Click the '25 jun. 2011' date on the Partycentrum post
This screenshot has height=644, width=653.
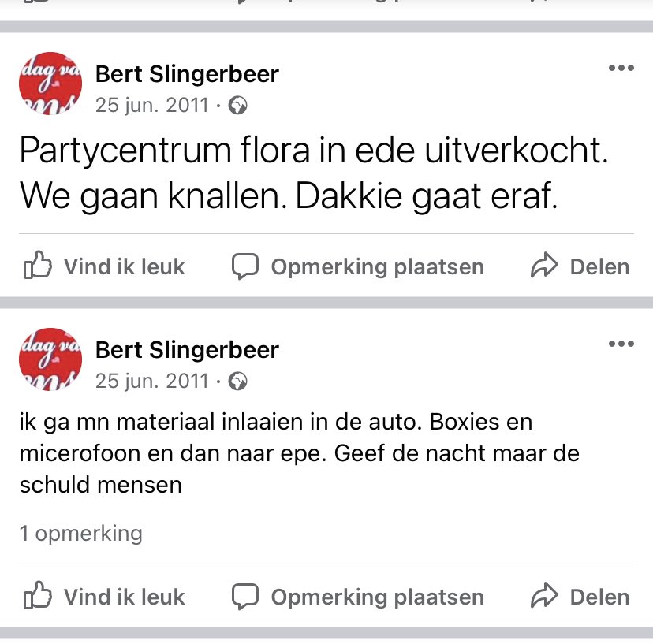[152, 106]
